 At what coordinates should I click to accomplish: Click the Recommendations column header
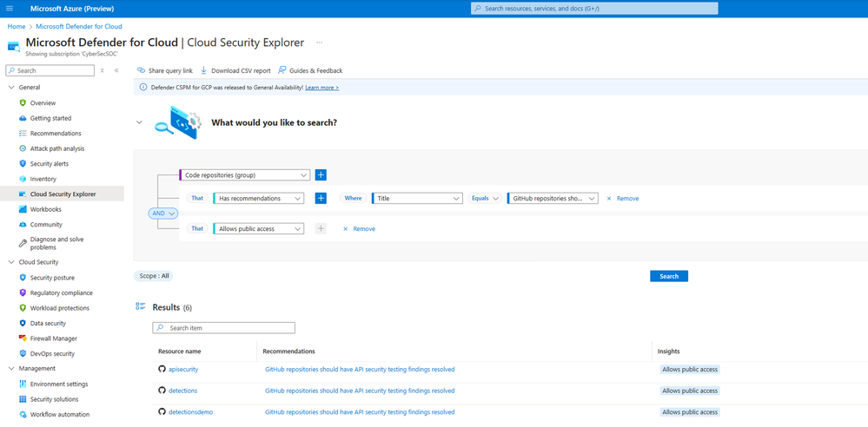tap(289, 351)
